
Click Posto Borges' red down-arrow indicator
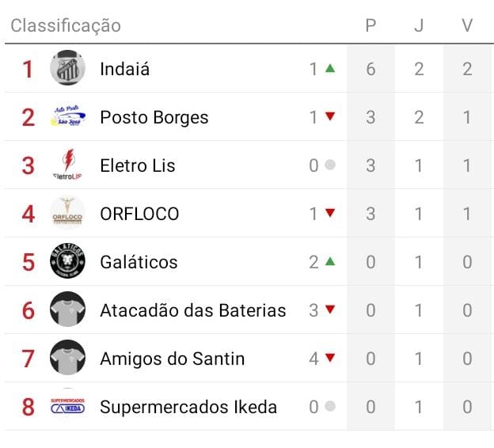coord(330,117)
